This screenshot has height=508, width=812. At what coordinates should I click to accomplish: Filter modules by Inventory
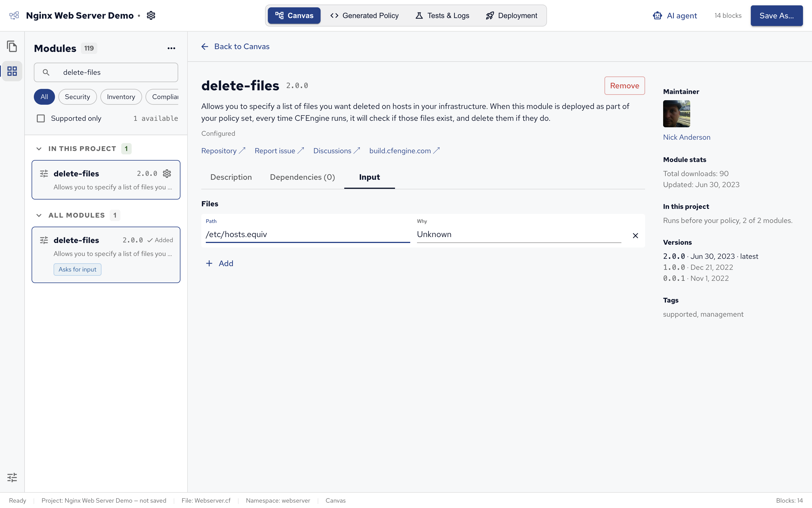[121, 97]
